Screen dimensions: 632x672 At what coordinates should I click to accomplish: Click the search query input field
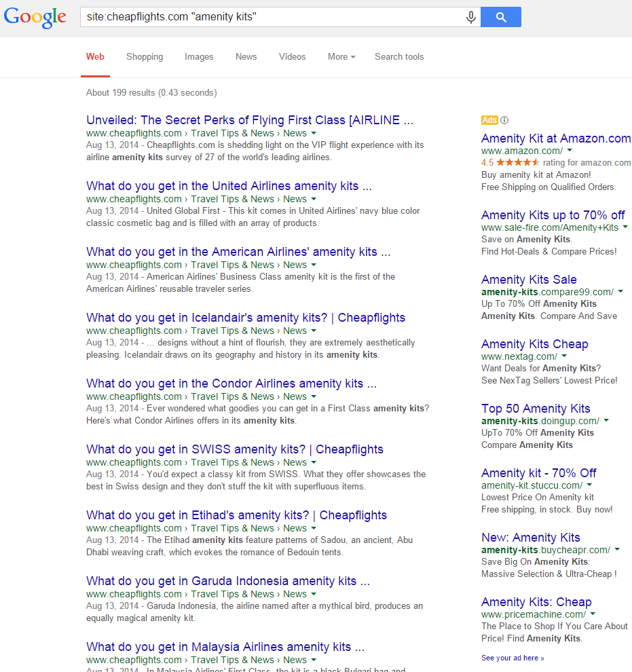pyautogui.click(x=274, y=17)
